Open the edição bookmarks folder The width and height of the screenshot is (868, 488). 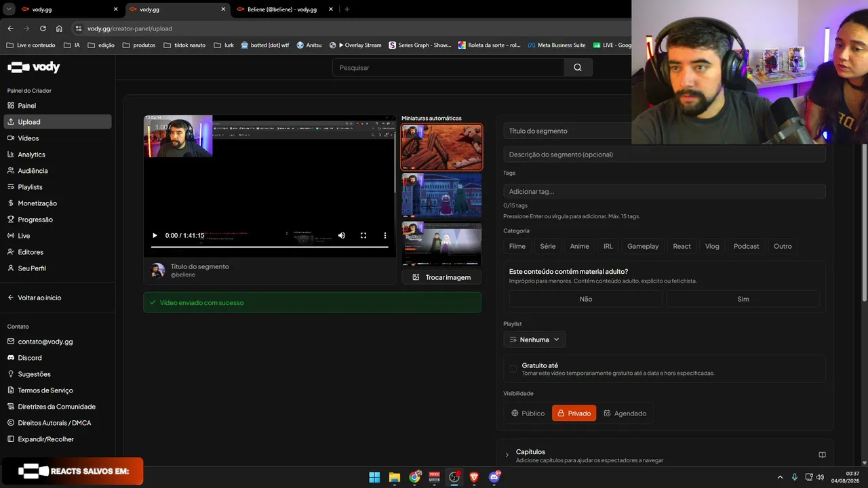point(101,45)
